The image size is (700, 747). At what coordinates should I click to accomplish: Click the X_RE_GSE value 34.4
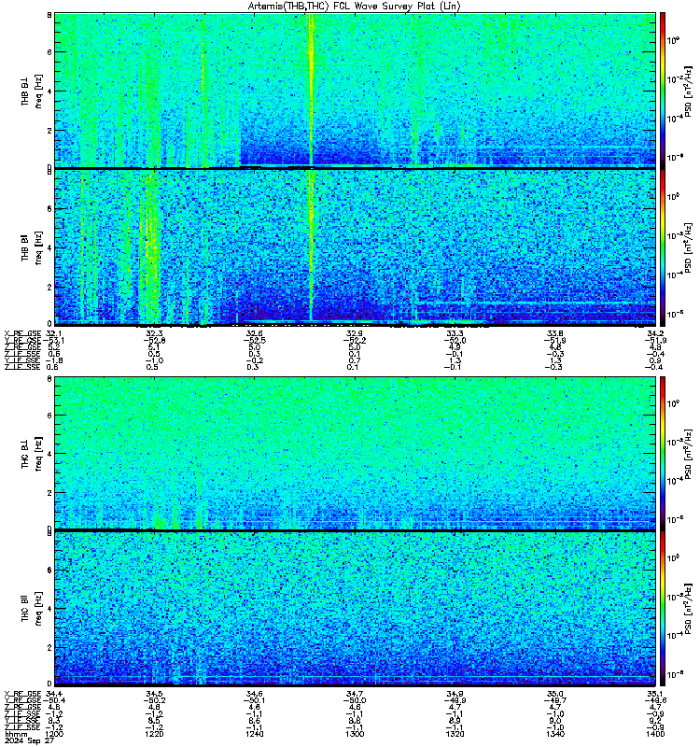click(54, 694)
